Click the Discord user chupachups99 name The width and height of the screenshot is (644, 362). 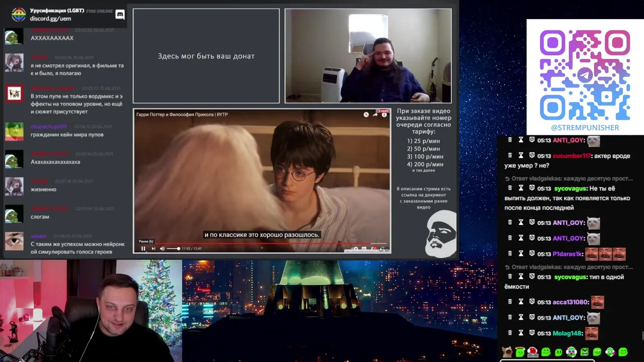(49, 127)
